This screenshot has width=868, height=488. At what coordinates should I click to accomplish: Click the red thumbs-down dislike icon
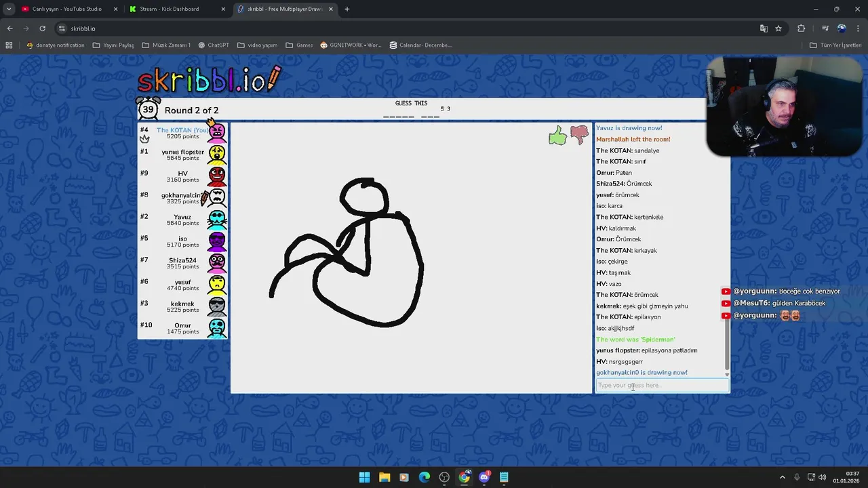(x=579, y=136)
